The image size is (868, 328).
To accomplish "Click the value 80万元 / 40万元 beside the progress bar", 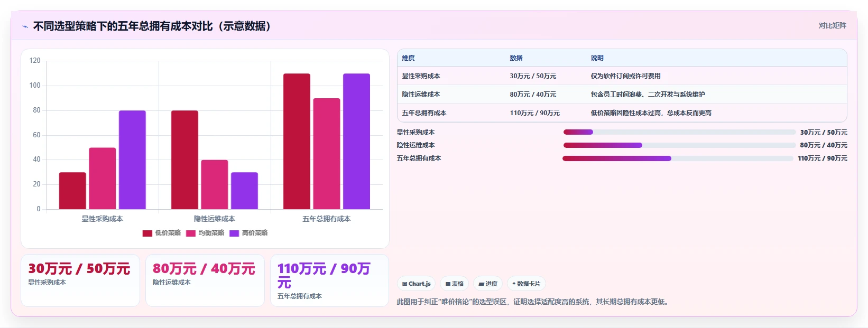I will click(x=824, y=145).
